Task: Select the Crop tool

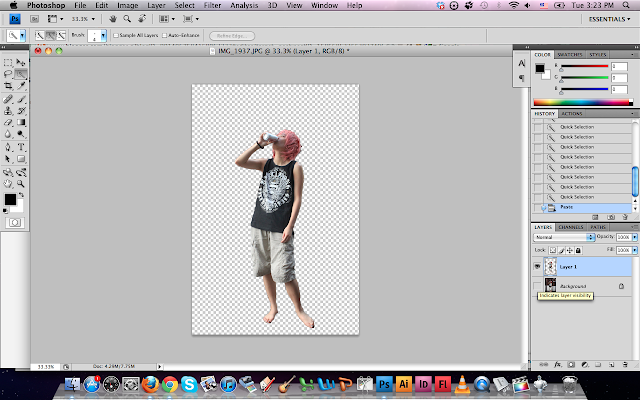Action: pyautogui.click(x=8, y=86)
